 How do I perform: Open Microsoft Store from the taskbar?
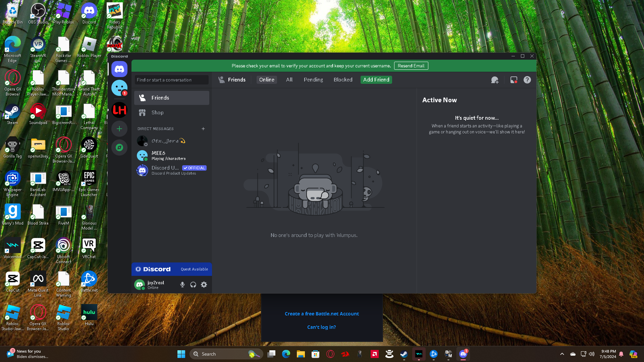315,354
